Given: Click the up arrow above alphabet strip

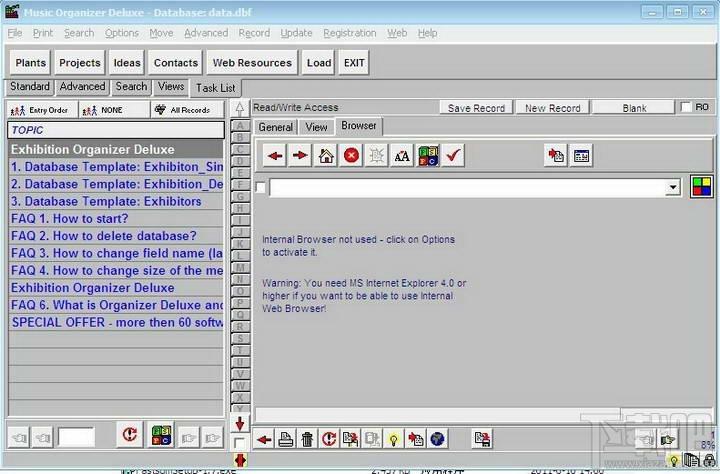Looking at the screenshot, I should (x=240, y=108).
